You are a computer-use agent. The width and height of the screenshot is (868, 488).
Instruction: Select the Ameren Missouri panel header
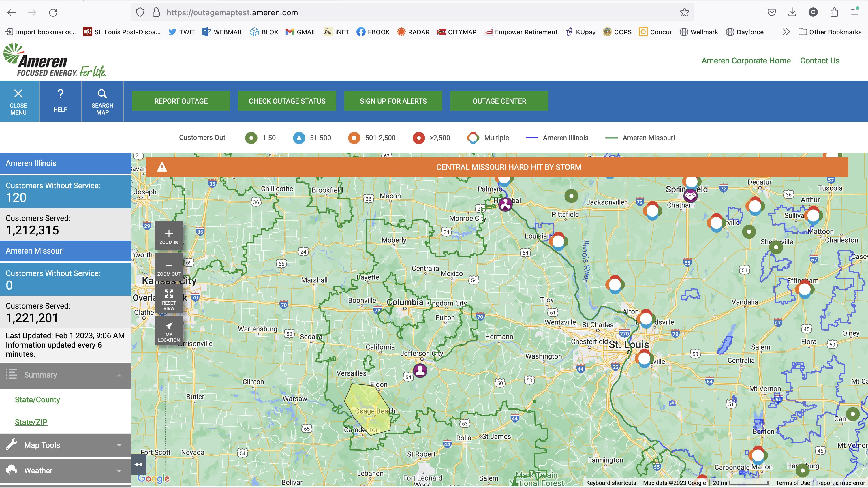(66, 251)
